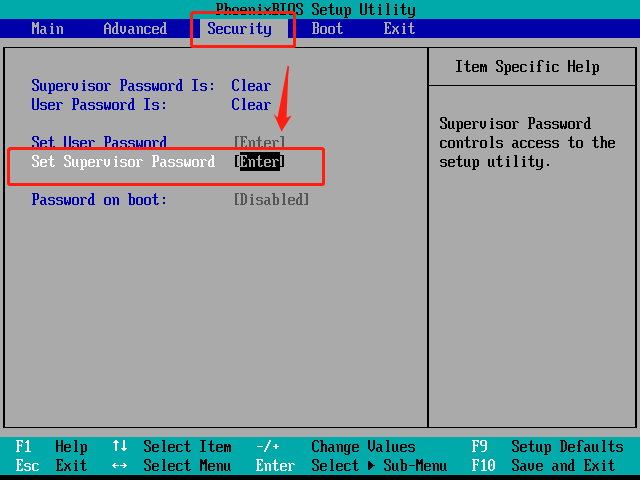Viewport: 640px width, 480px height.
Task: Select the Password on boot option
Action: click(x=99, y=200)
